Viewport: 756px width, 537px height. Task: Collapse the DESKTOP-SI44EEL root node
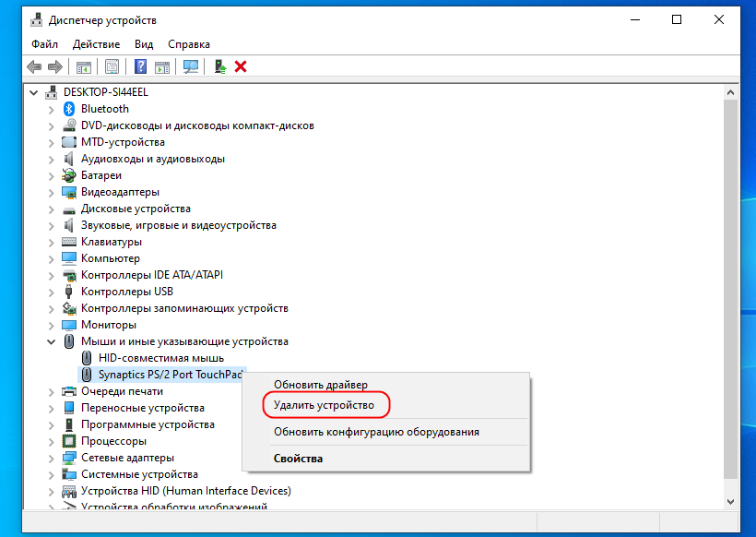coord(35,92)
